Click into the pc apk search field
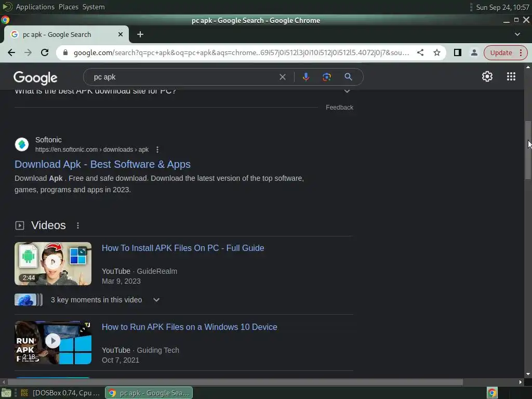This screenshot has height=399, width=532. (183, 77)
